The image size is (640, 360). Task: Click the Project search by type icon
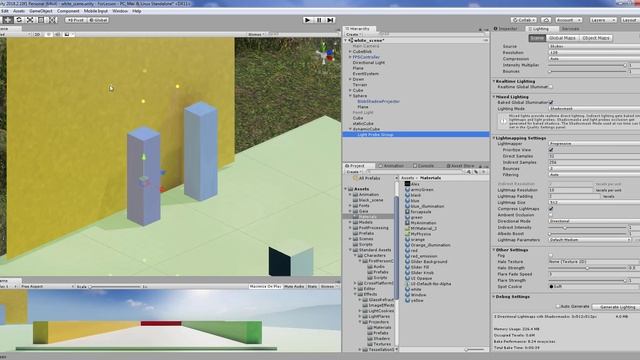tap(469, 172)
